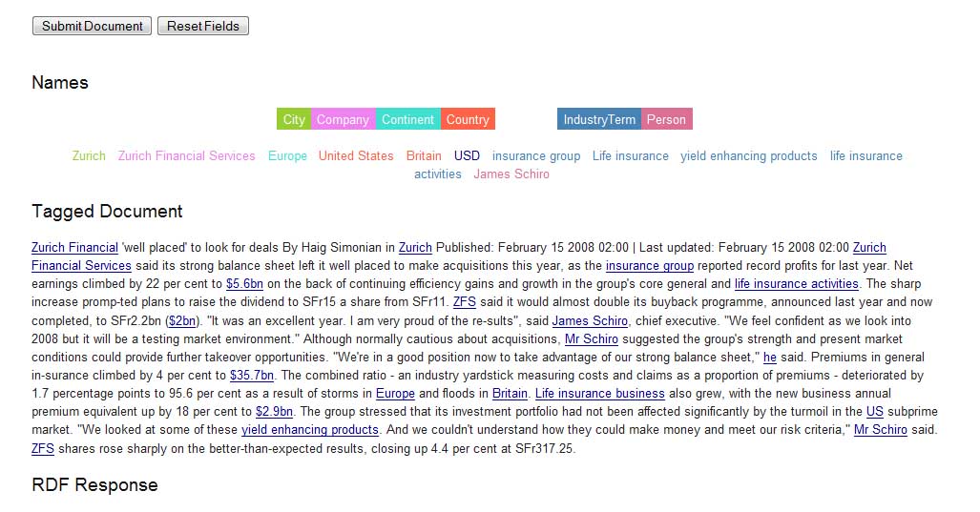Open the $2bn link
This screenshot has width=980, height=512.
click(182, 320)
